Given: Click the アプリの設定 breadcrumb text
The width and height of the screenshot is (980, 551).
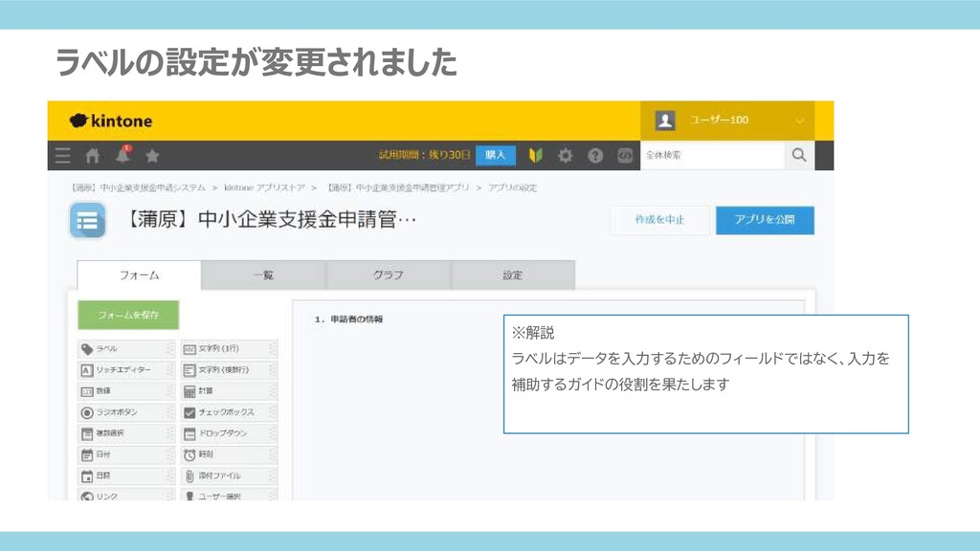Looking at the screenshot, I should coord(513,187).
